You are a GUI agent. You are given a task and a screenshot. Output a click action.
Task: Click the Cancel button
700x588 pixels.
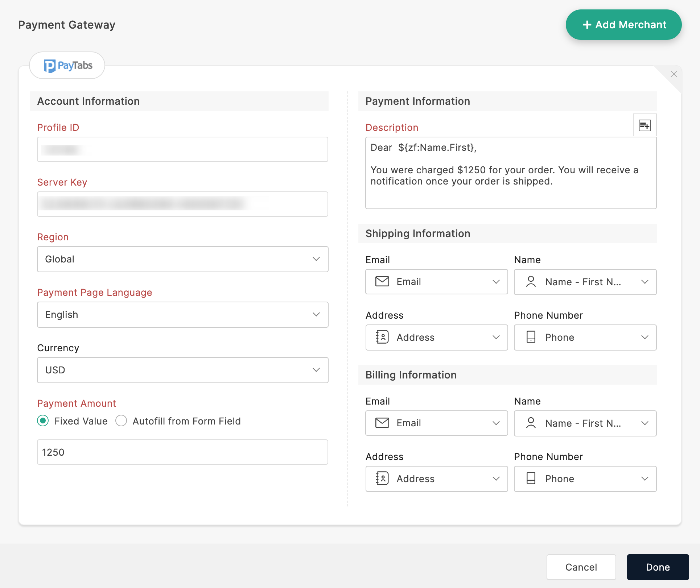581,567
